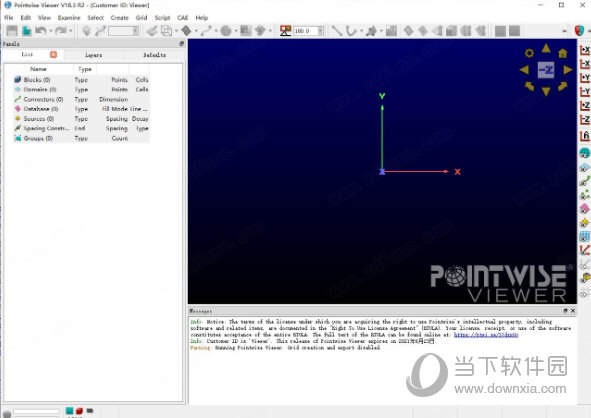Set the view to -Z orientation in the right toolbar
The width and height of the screenshot is (591, 418).
coord(585,120)
